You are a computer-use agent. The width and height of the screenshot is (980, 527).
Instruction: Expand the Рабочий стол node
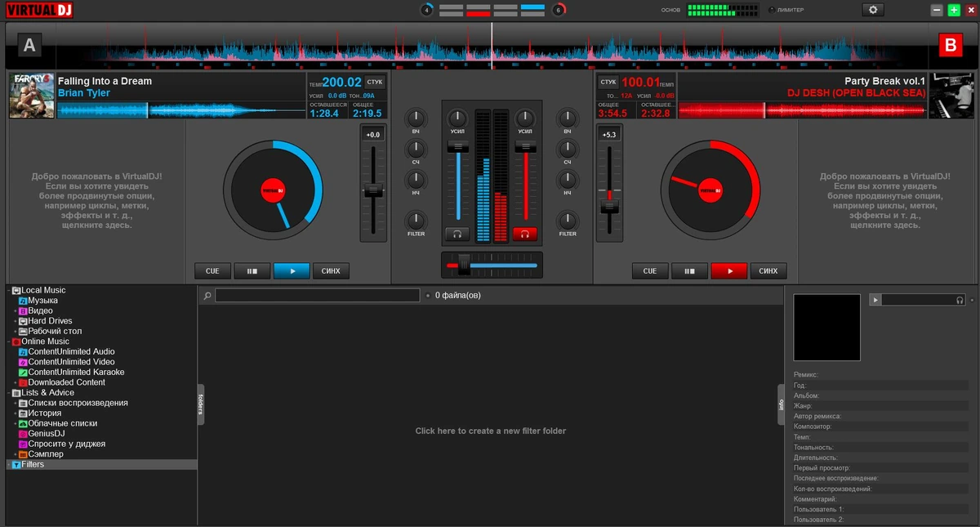point(15,332)
